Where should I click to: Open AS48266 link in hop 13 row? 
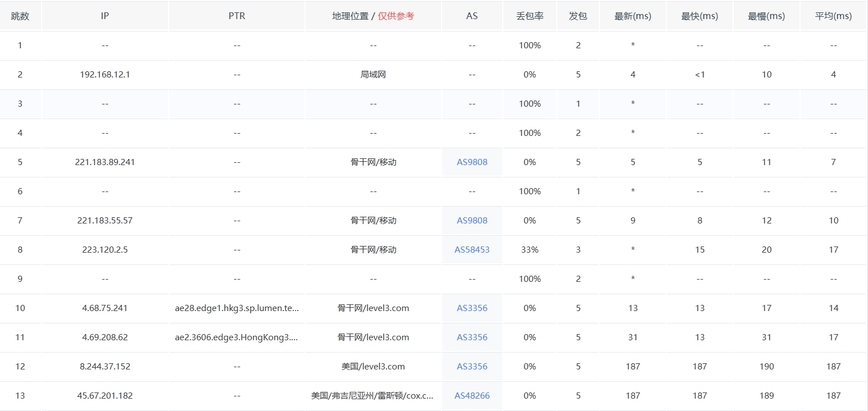[472, 396]
